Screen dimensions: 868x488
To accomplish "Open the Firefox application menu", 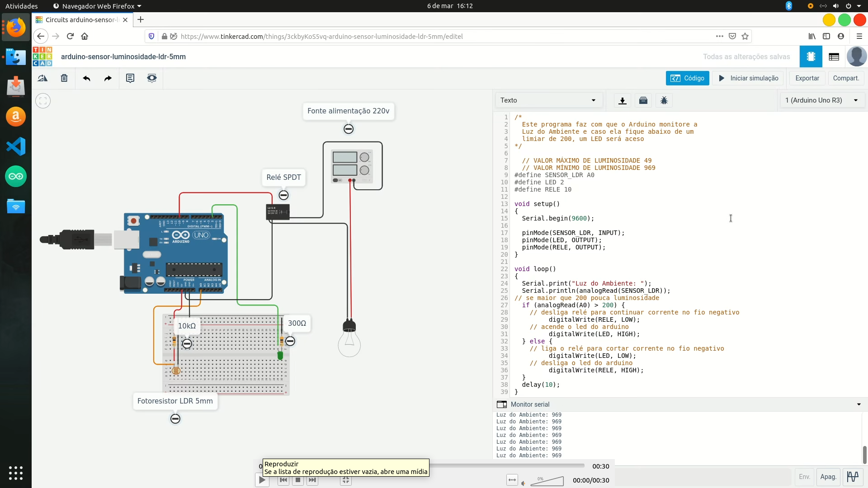I will click(859, 36).
